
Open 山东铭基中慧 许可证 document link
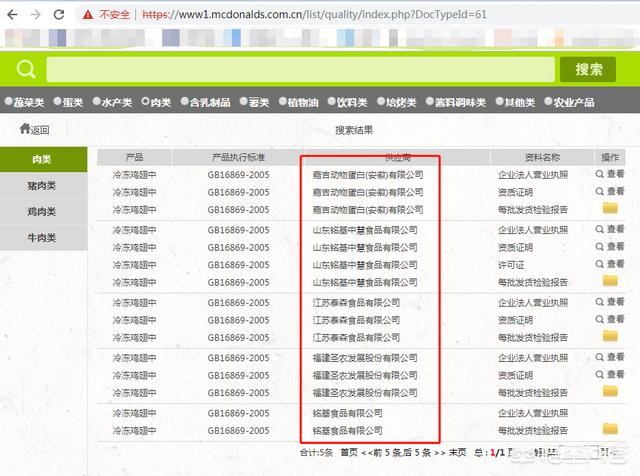[x=511, y=265]
